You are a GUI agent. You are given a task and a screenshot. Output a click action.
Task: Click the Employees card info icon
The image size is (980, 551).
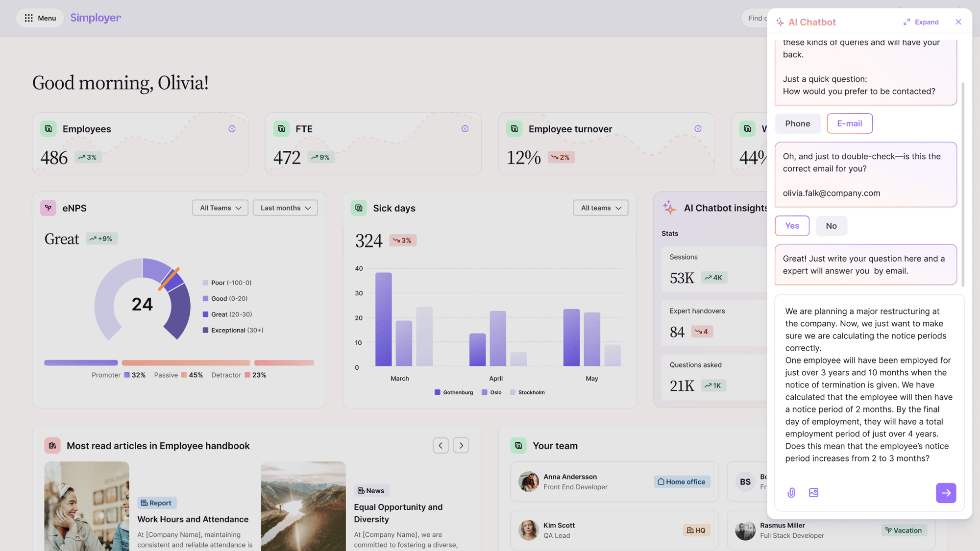(232, 129)
